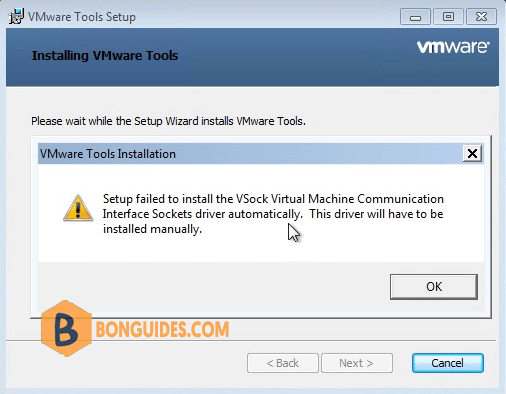Click the grayed-out Next button
This screenshot has height=394, width=506.
[356, 363]
